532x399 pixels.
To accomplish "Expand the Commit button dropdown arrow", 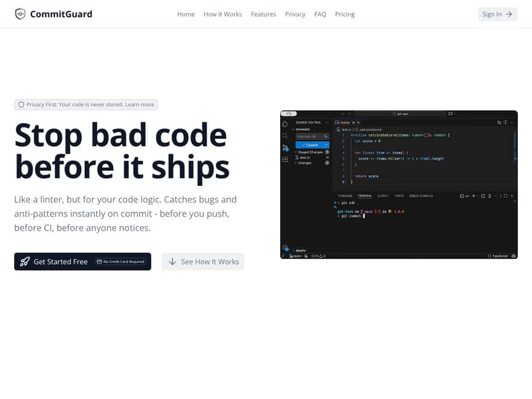I will tap(326, 145).
